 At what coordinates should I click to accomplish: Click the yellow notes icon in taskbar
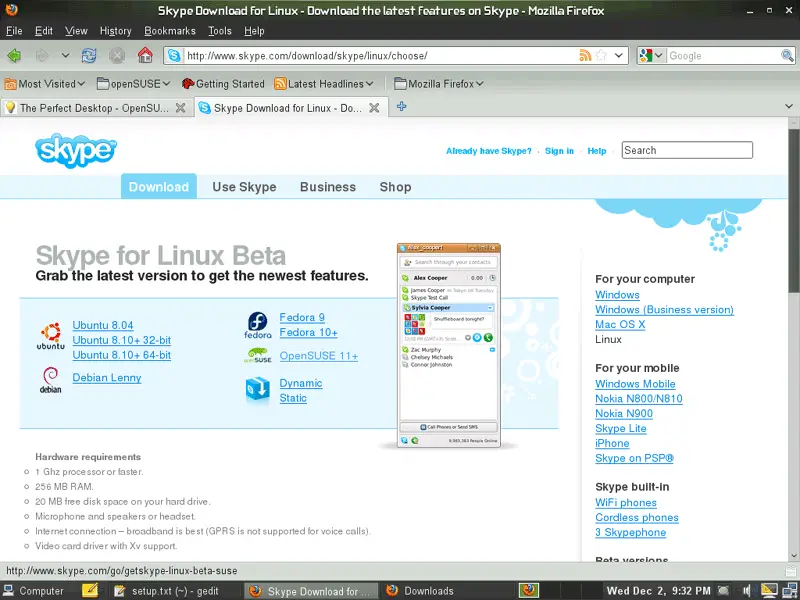point(90,590)
